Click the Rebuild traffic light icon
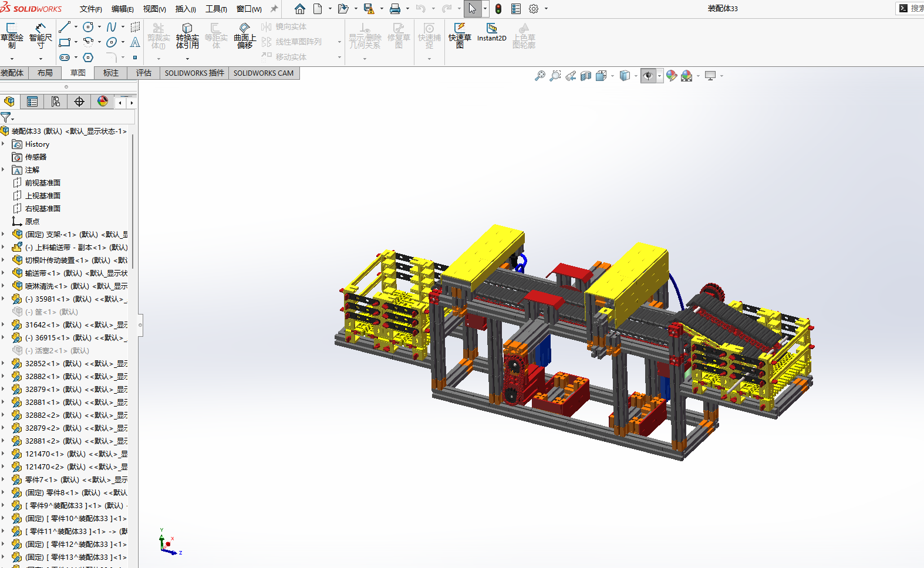924x568 pixels. [x=498, y=9]
